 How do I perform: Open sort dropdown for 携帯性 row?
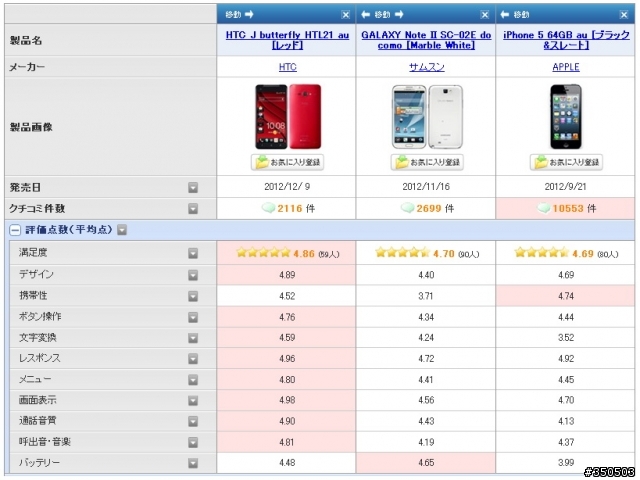point(193,296)
